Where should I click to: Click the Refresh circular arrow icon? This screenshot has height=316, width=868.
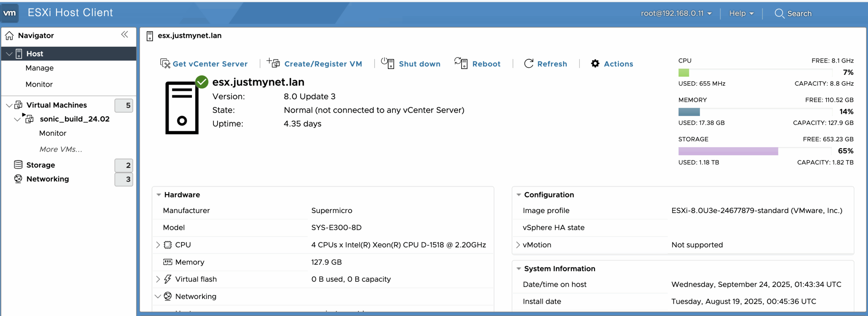point(529,64)
